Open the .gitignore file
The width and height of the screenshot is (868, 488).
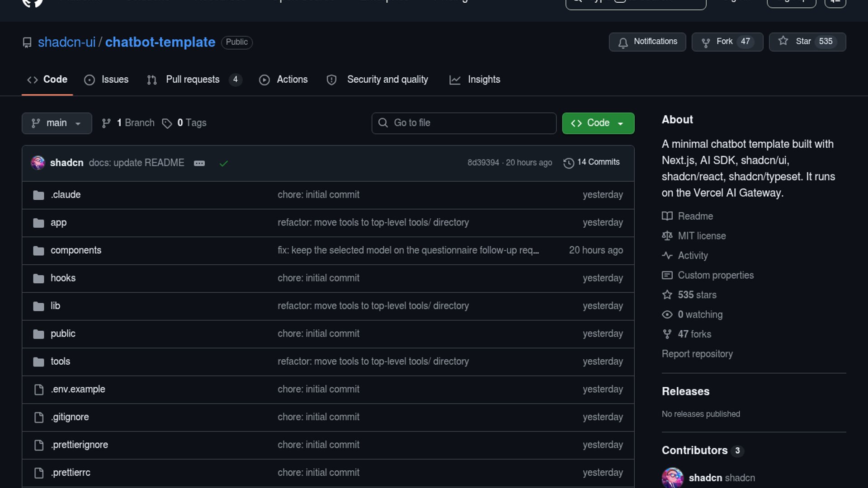(70, 417)
